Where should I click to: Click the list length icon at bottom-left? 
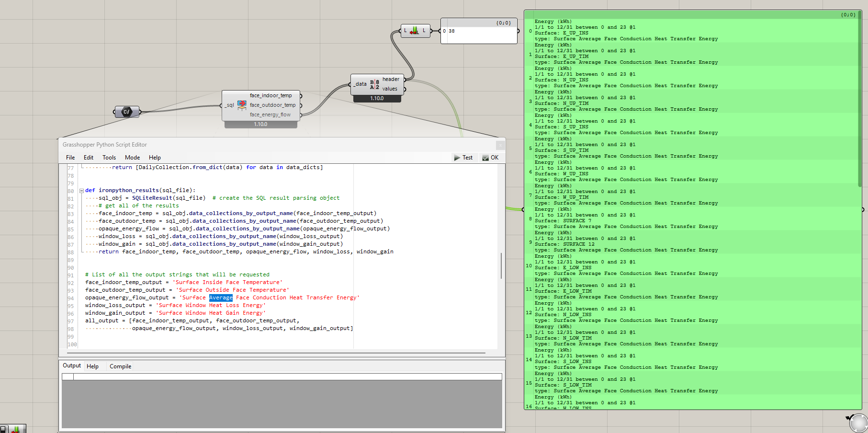15,429
